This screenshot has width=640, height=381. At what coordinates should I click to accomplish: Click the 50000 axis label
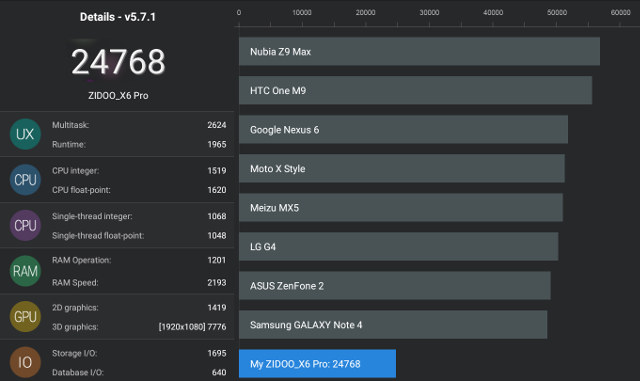557,13
